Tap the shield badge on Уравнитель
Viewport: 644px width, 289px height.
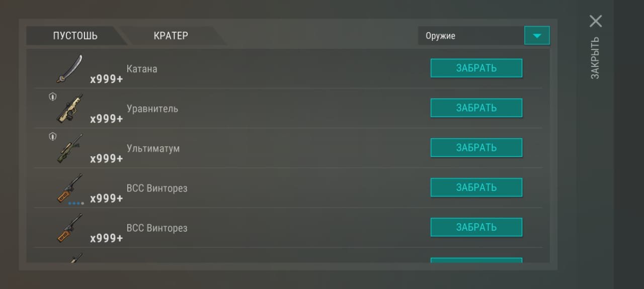[x=52, y=97]
